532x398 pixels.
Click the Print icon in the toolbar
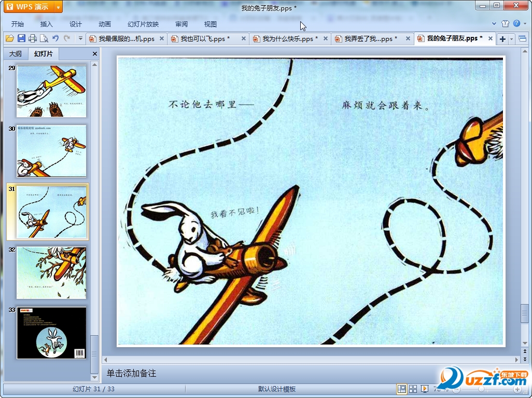(x=33, y=38)
